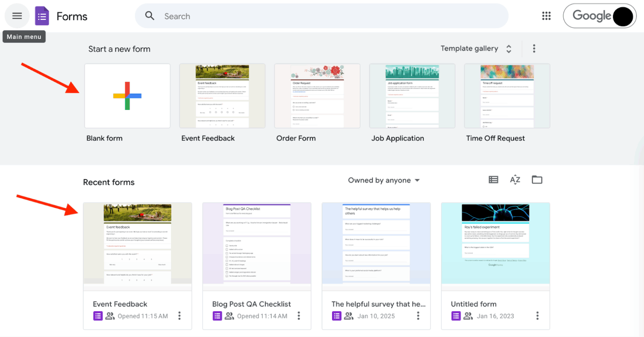
Task: Open the Owned by anyone filter dropdown
Action: [x=383, y=180]
